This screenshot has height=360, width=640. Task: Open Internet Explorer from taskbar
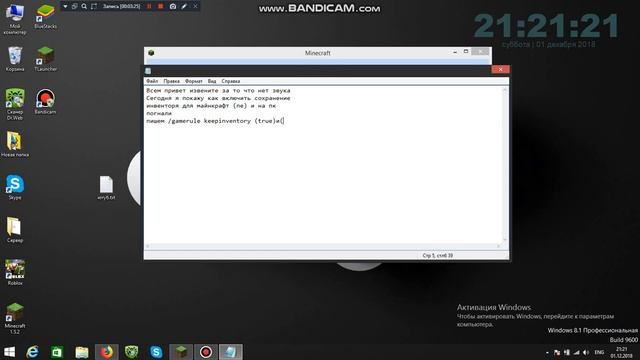(32, 352)
